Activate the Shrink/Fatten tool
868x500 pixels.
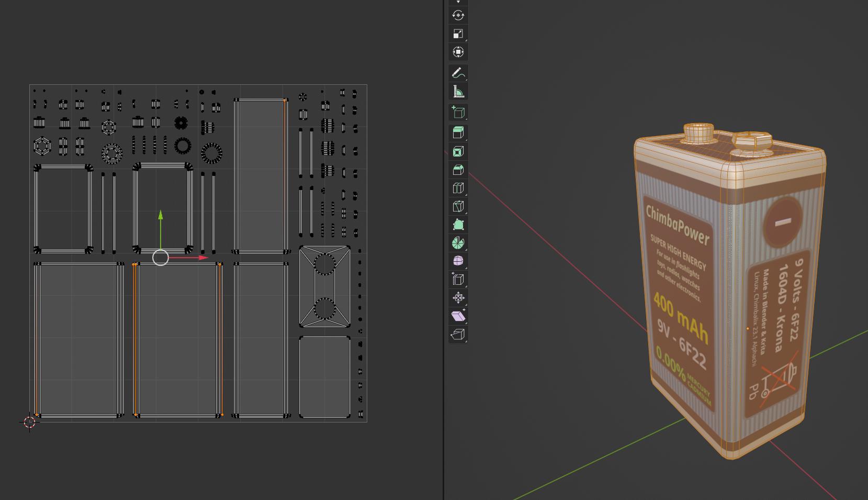coord(458,298)
